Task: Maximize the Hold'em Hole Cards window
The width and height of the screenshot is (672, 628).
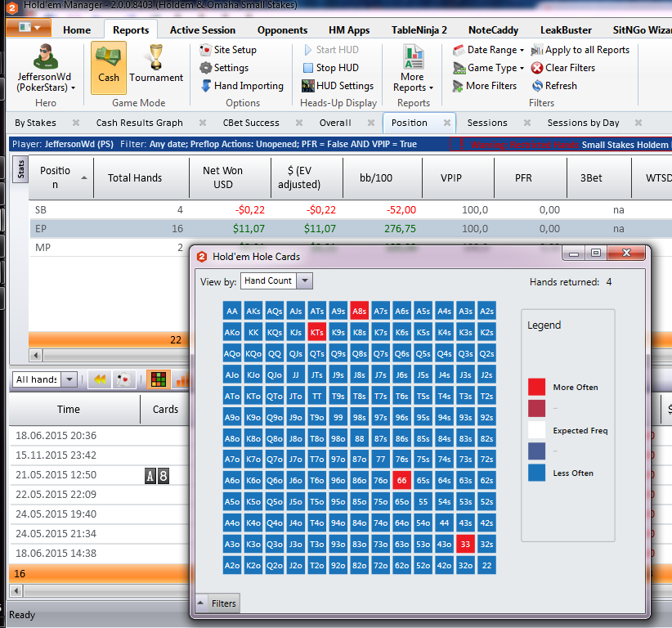Action: tap(596, 253)
